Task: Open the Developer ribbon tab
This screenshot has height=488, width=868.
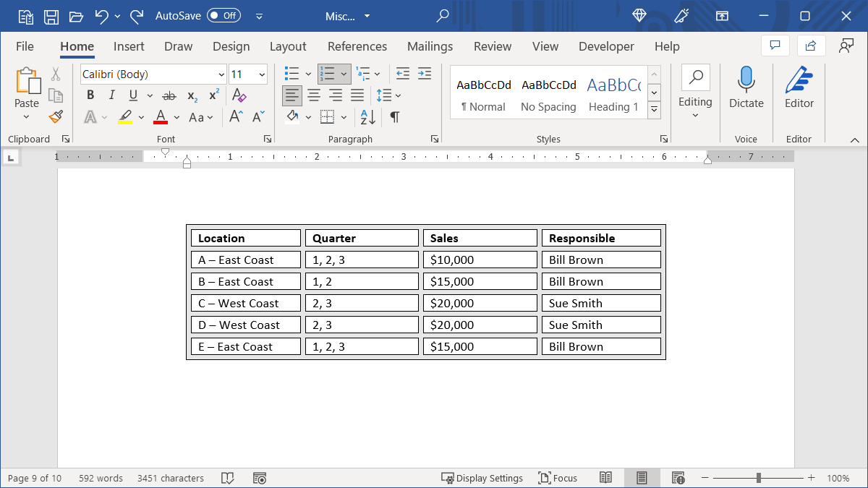Action: tap(606, 46)
